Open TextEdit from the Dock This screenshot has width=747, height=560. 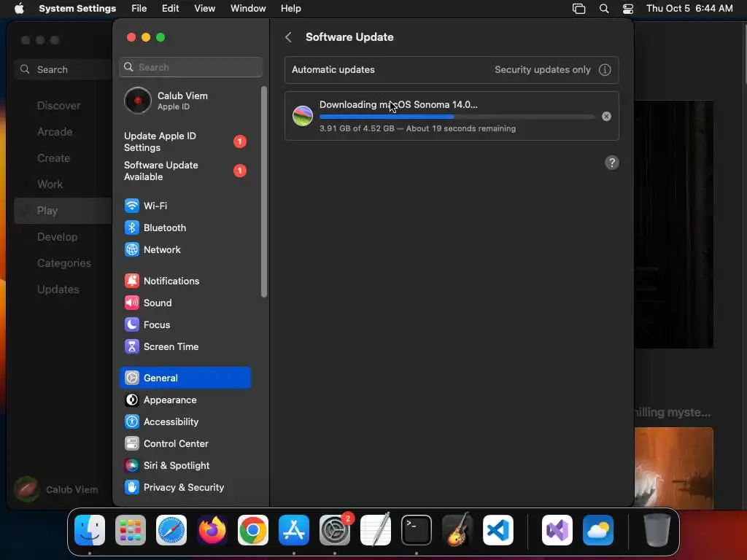pyautogui.click(x=376, y=530)
